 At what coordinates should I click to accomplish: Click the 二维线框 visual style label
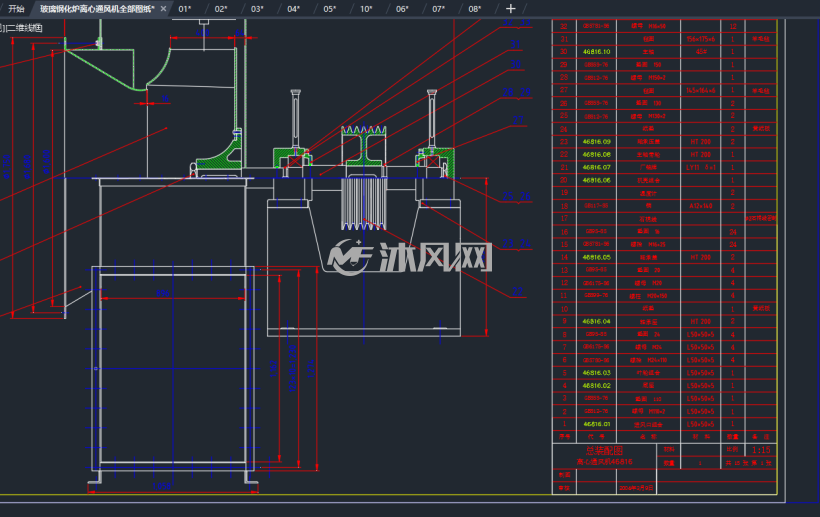tap(25, 28)
